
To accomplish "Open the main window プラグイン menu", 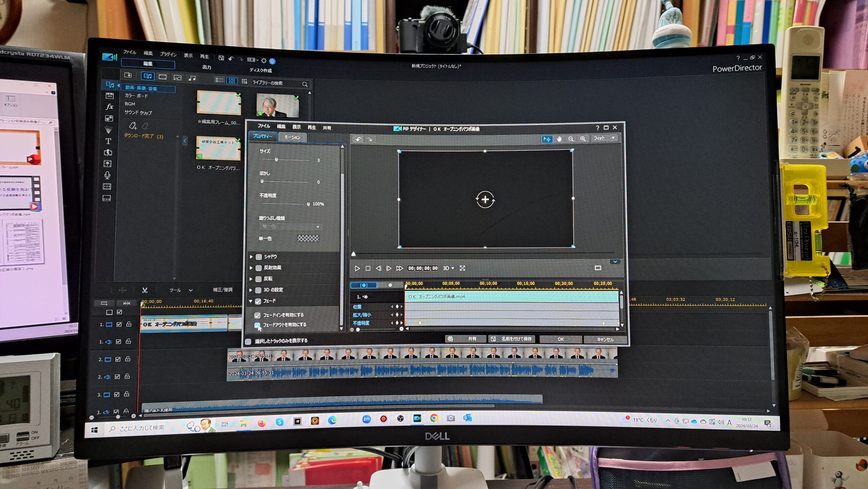I will 168,54.
